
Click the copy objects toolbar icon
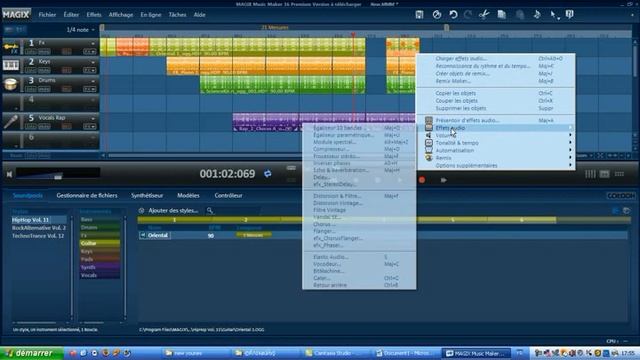502,15
